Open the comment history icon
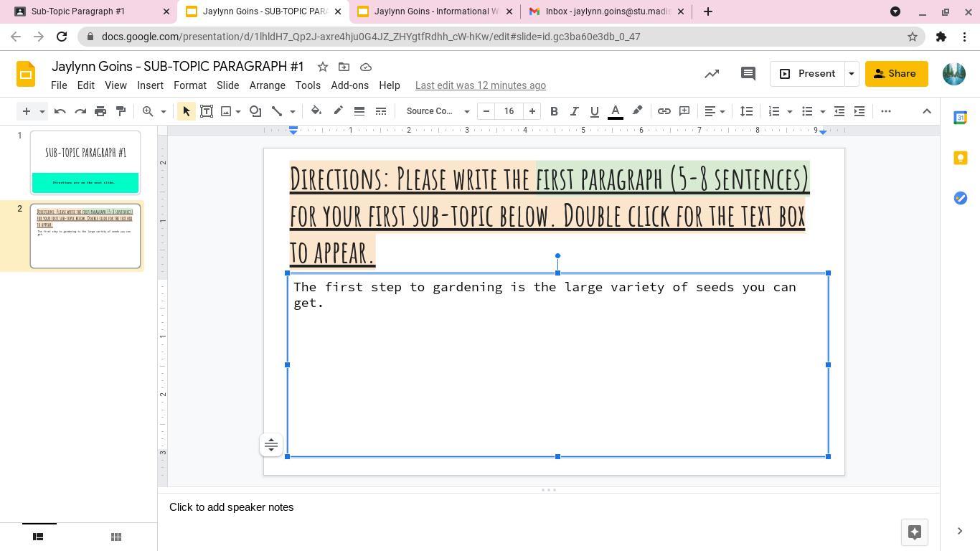 (748, 74)
